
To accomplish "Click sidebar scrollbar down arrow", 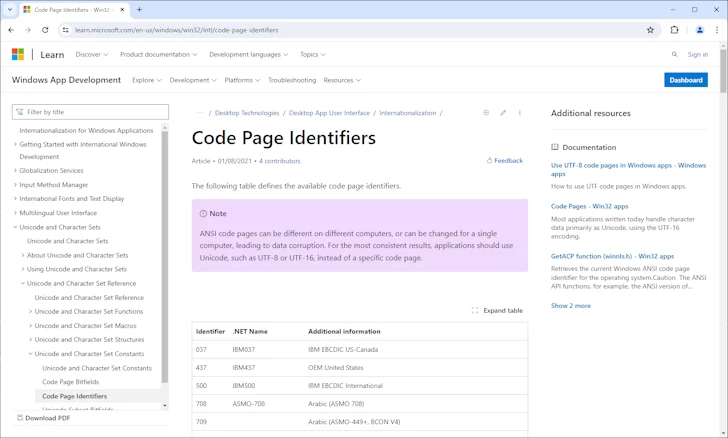I will point(164,405).
